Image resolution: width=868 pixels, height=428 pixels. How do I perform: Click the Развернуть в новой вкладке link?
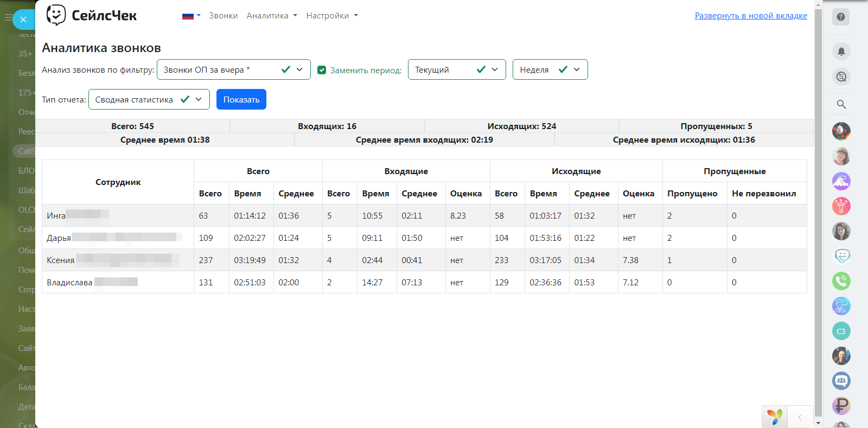[x=751, y=16]
